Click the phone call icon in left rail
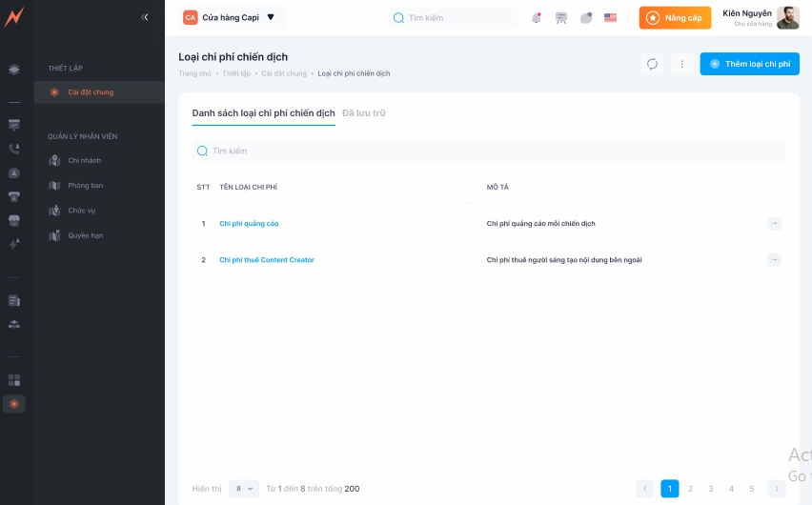This screenshot has height=505, width=812. pos(14,149)
